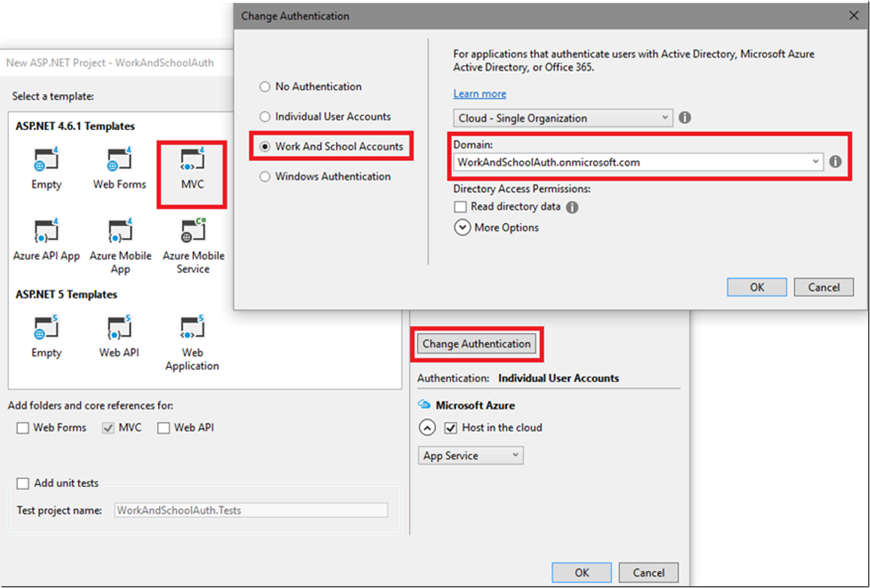Collapse the Microsoft Azure hosting section
Viewport: 870px width, 588px height.
pyautogui.click(x=427, y=427)
